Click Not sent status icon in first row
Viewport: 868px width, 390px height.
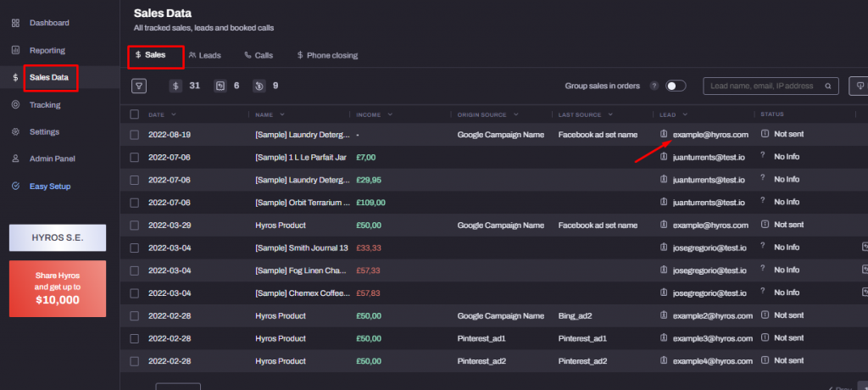point(765,134)
